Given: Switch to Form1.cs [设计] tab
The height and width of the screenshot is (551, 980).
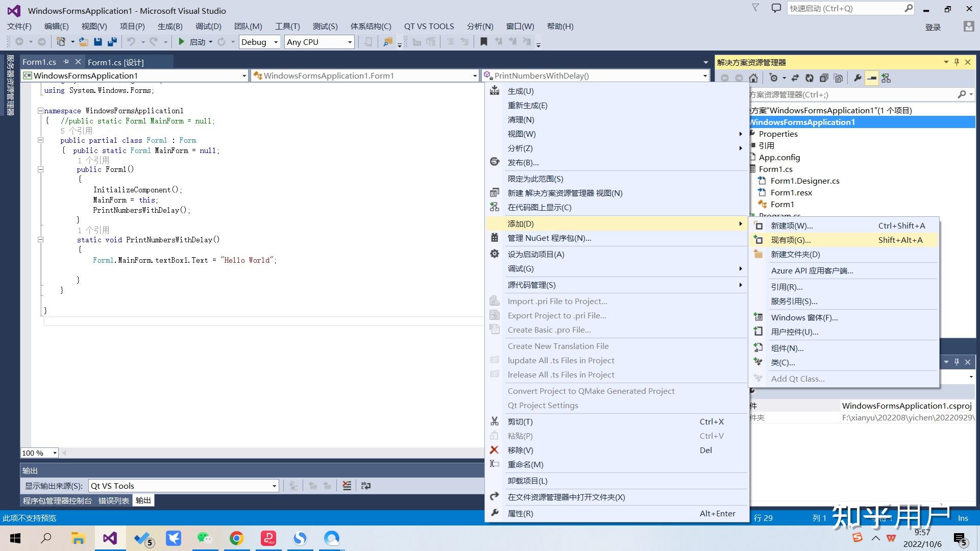Looking at the screenshot, I should tap(116, 62).
